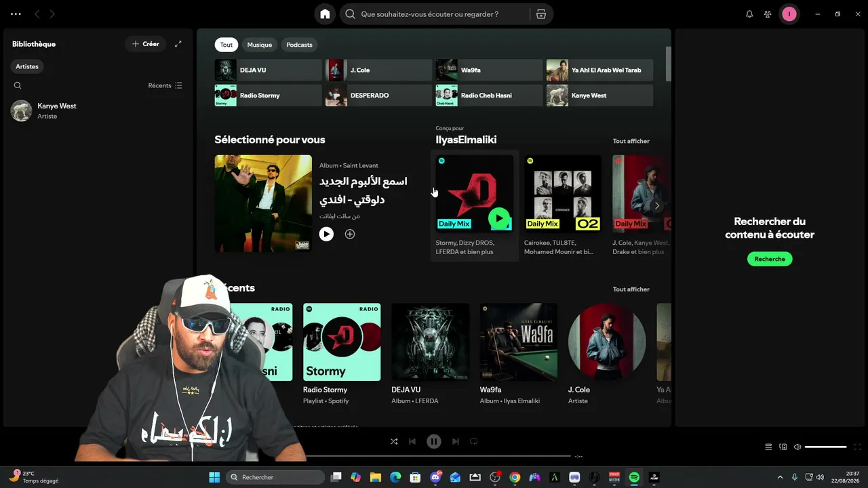Image resolution: width=868 pixels, height=488 pixels.
Task: Toggle shuffle playback
Action: (x=394, y=441)
